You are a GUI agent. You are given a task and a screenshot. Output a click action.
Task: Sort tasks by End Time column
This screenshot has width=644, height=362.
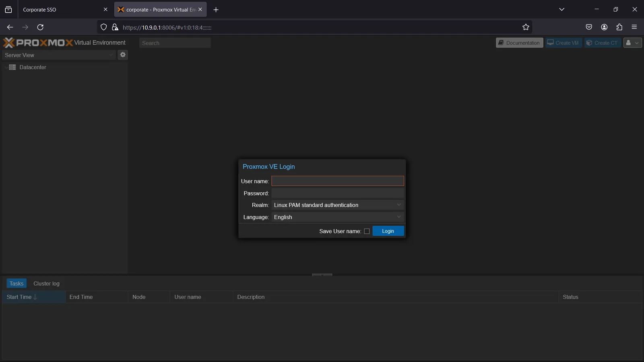97,297
